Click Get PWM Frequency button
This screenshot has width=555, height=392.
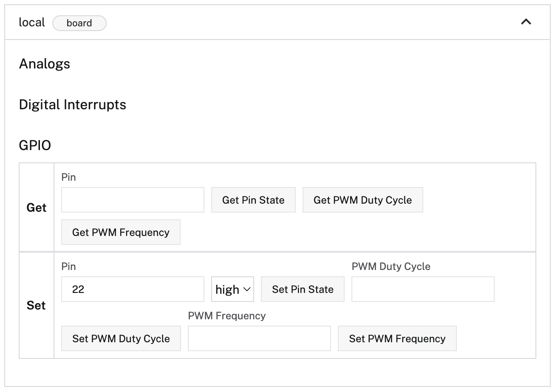click(x=121, y=233)
